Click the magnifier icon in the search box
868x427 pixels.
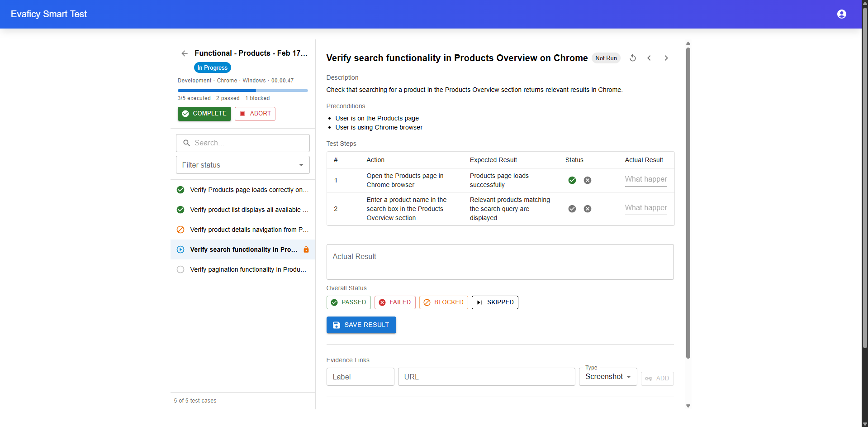coord(186,143)
